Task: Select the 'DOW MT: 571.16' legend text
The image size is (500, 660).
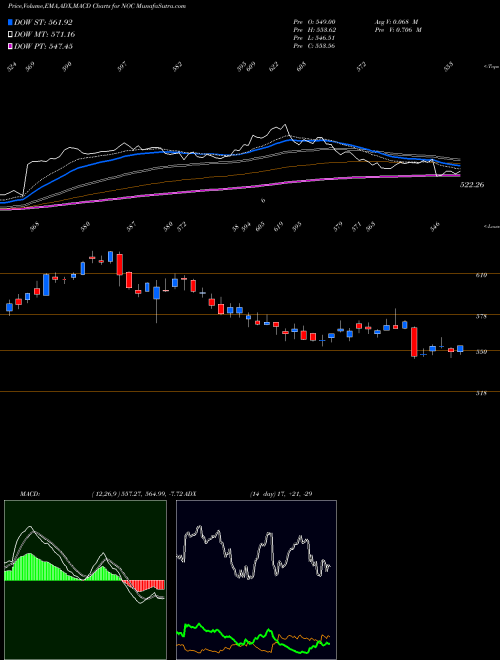Action: point(45,35)
